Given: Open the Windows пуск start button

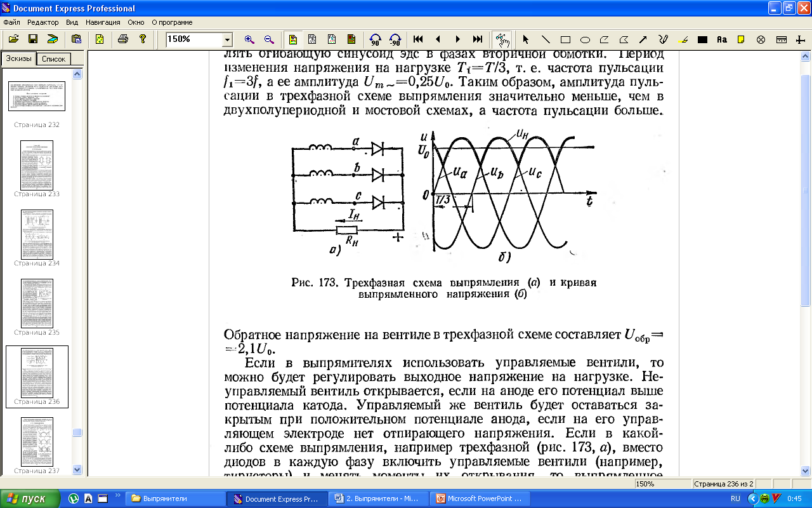Looking at the screenshot, I should click(32, 498).
